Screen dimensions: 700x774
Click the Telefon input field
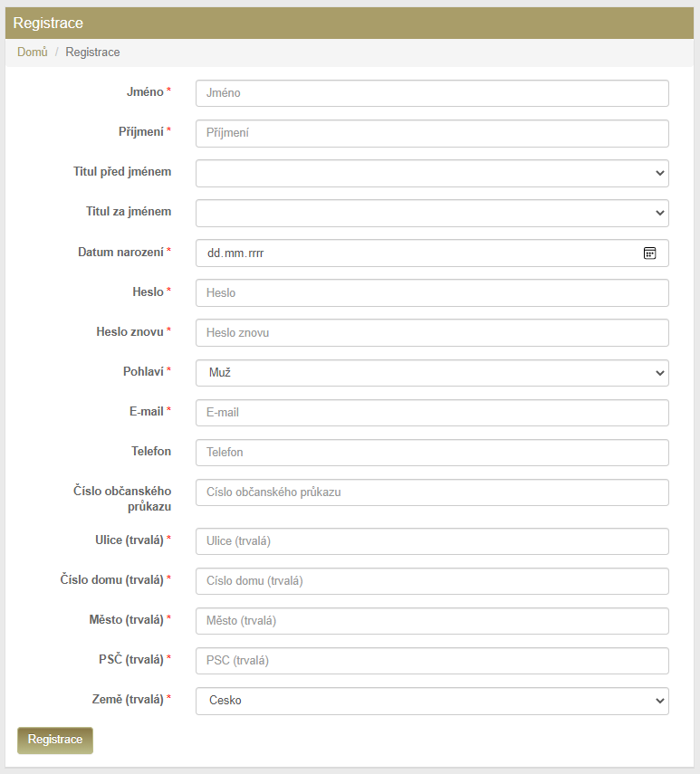432,453
